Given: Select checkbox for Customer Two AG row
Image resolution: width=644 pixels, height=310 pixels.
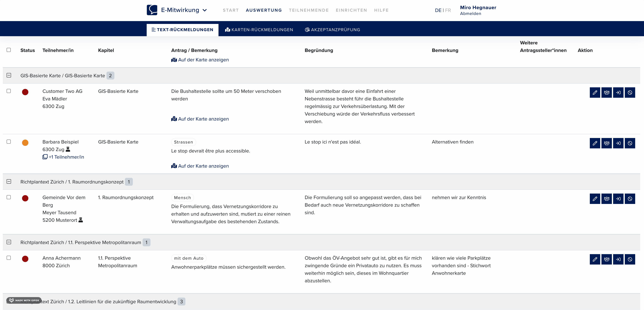Looking at the screenshot, I should coord(9,91).
